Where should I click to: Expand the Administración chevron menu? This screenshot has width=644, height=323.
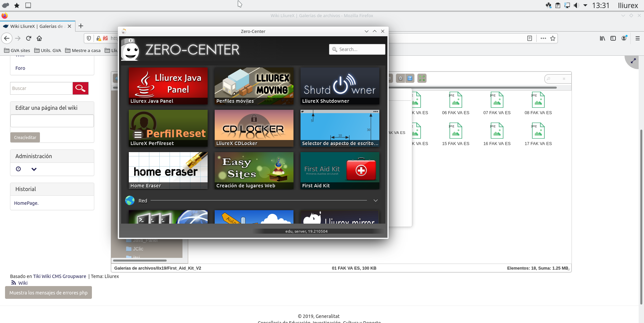tap(34, 169)
